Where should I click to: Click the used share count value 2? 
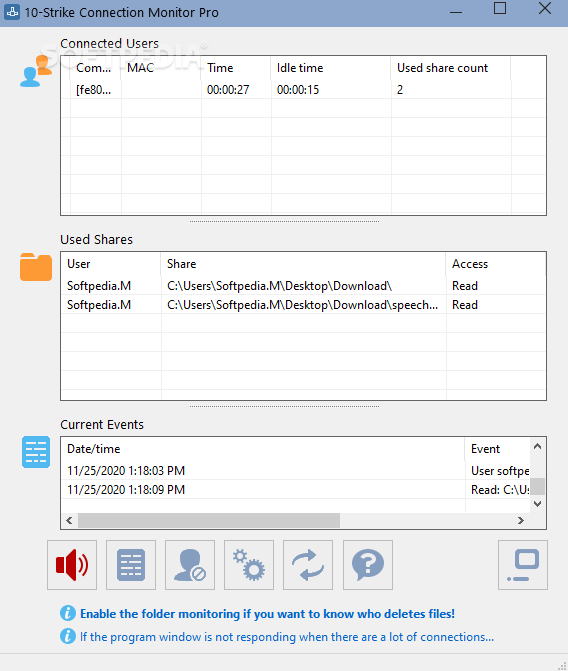pyautogui.click(x=400, y=90)
